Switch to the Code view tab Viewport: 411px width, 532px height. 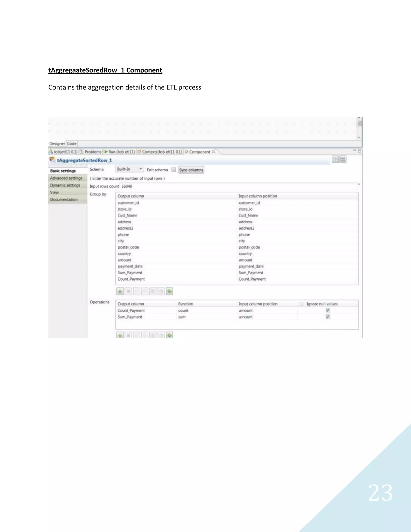click(72, 144)
